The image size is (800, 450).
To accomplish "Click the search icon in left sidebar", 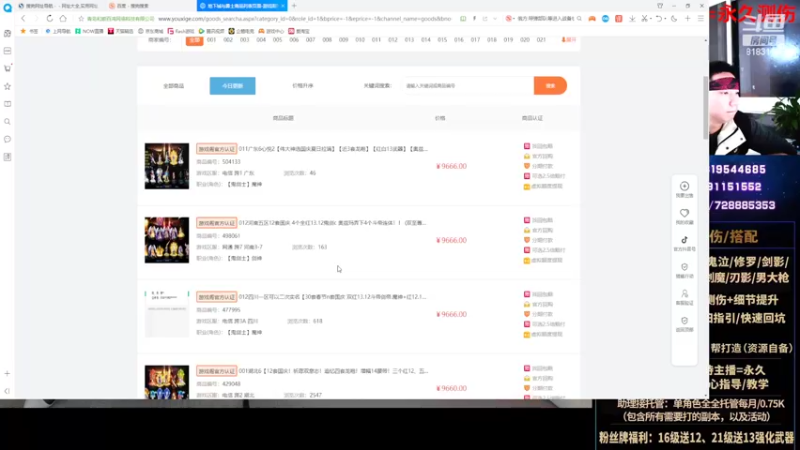I will pos(7,121).
